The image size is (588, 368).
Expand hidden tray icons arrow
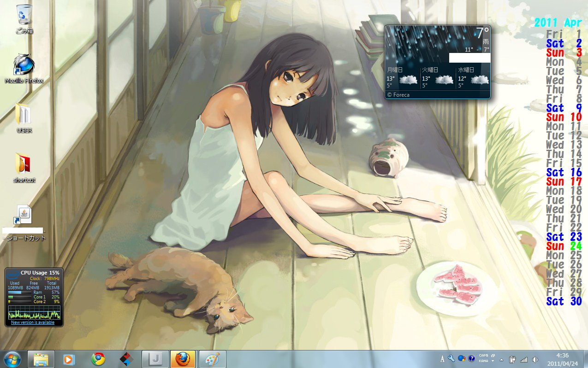[x=501, y=360]
